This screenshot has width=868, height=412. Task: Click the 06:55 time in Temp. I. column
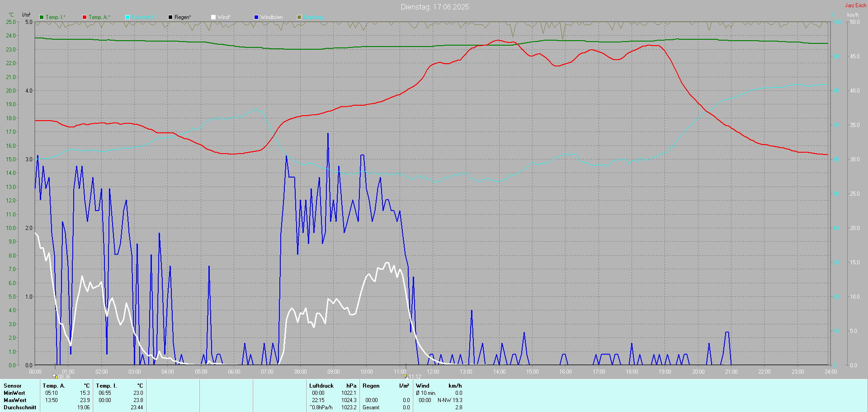pos(105,393)
